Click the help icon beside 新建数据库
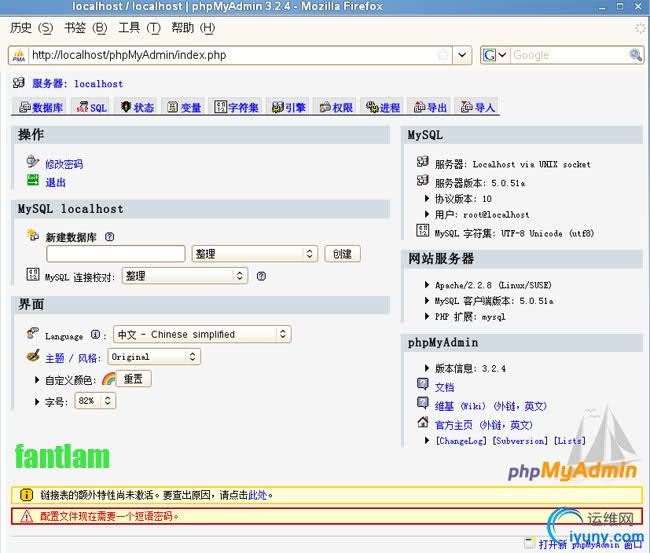 tap(109, 237)
